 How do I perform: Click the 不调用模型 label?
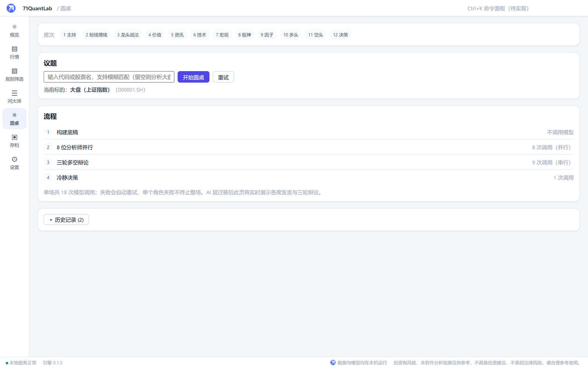[x=560, y=132]
